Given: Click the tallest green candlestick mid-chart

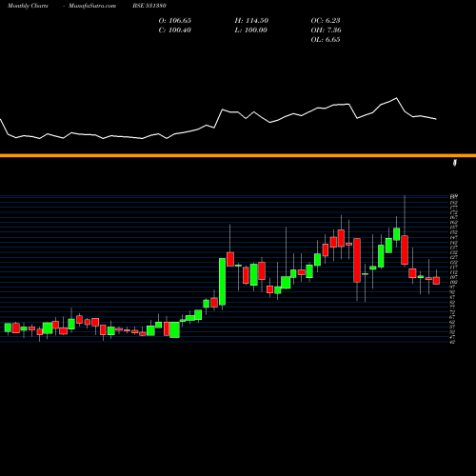Looking at the screenshot, I should [223, 282].
